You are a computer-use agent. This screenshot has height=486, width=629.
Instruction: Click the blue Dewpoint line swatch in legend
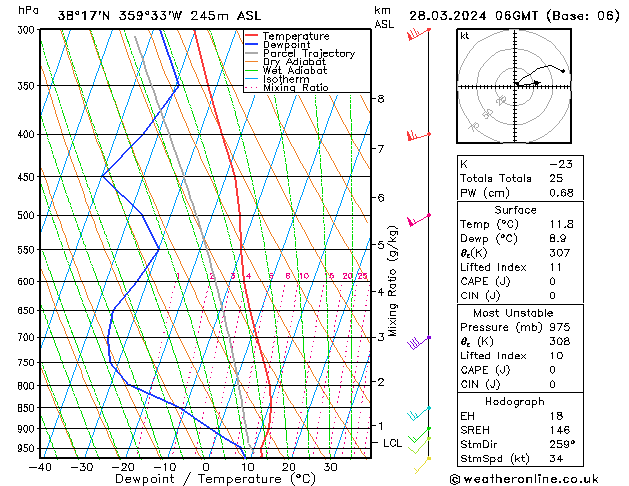tap(252, 44)
